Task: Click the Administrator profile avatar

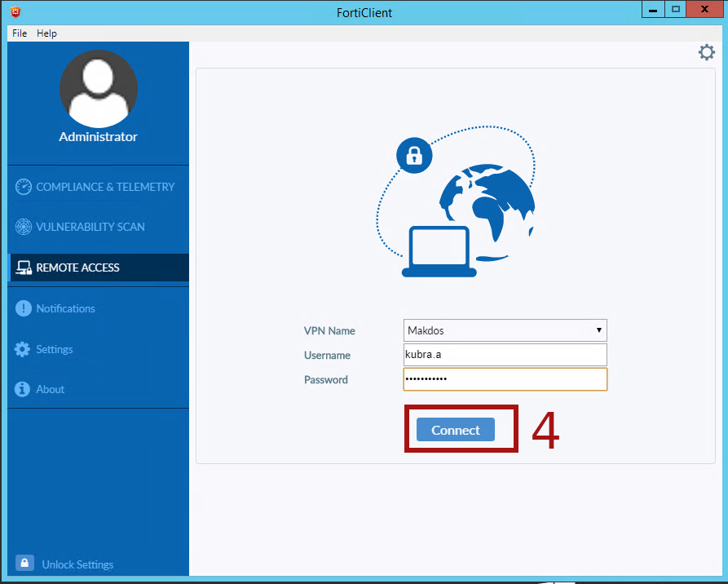Action: [x=98, y=89]
